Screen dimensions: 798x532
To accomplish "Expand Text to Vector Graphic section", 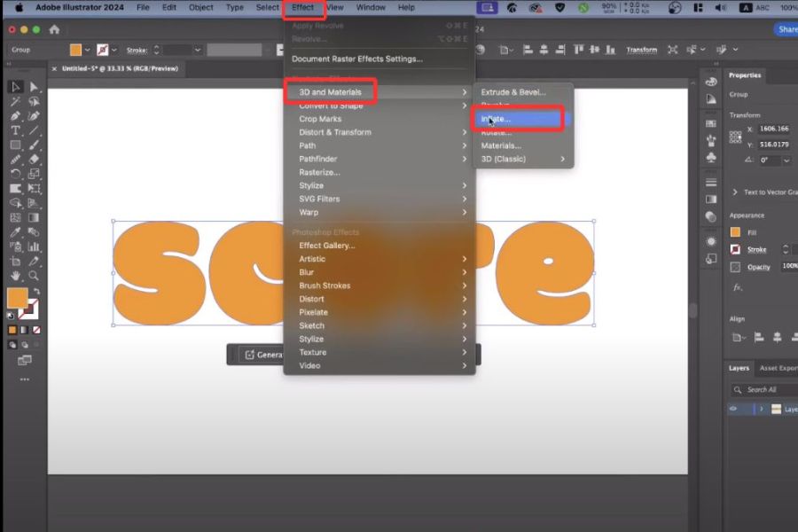I will click(735, 192).
